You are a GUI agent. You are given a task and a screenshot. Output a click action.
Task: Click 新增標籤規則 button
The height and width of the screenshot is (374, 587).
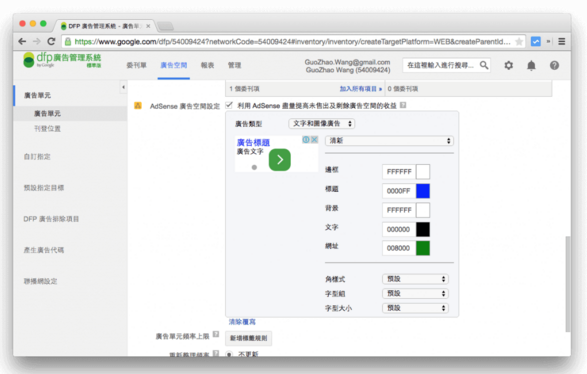point(249,338)
